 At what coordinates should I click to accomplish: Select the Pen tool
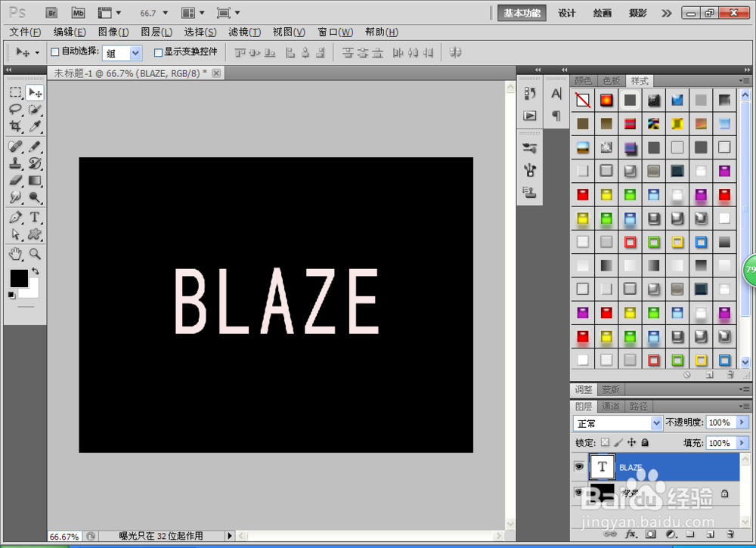pos(15,217)
